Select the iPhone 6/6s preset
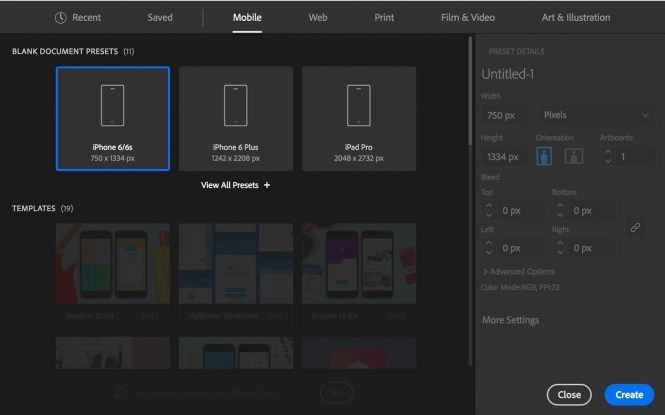665x415 pixels. pyautogui.click(x=113, y=119)
